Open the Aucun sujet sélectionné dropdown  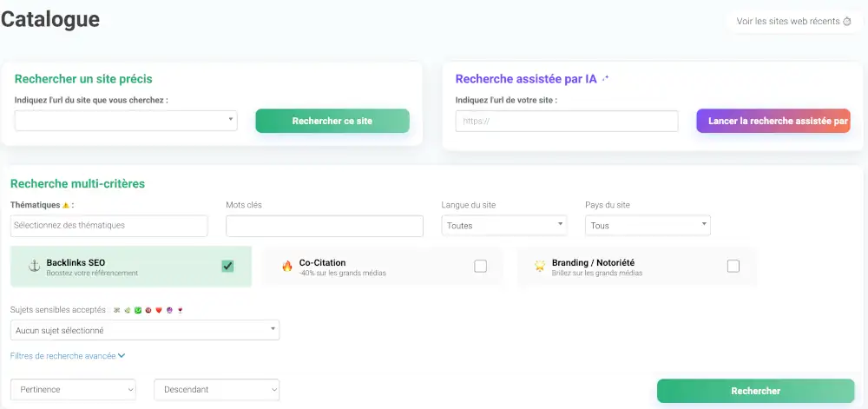(144, 330)
